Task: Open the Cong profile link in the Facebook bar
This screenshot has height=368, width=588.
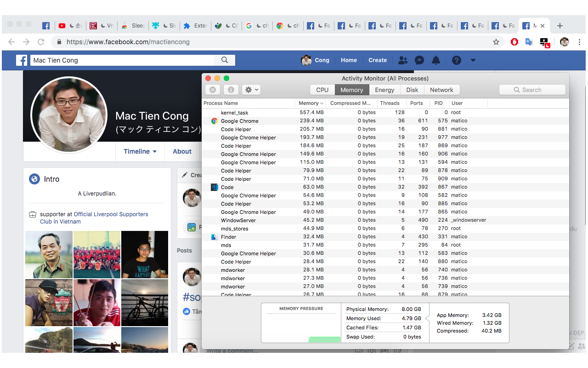Action: click(x=316, y=60)
